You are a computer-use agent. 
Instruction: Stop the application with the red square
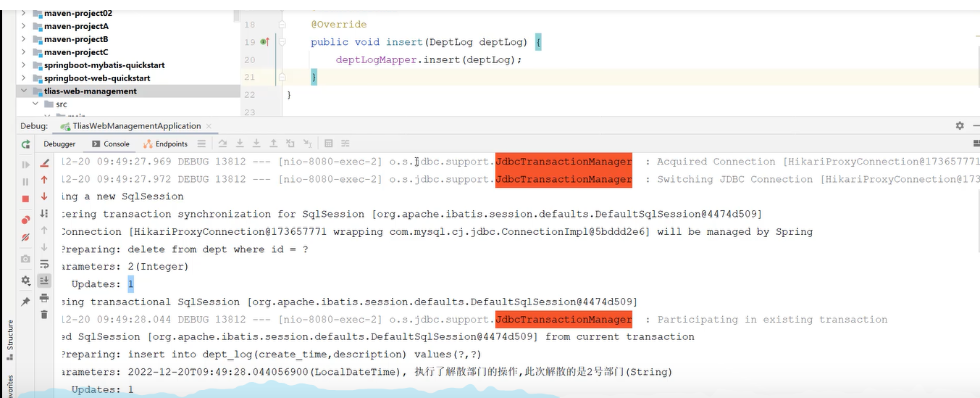coord(26,199)
